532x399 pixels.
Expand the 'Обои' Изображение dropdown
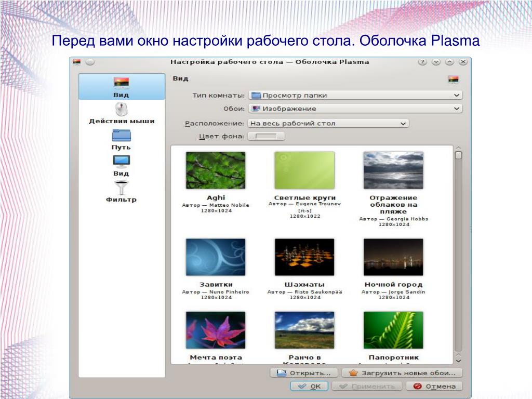click(355, 109)
